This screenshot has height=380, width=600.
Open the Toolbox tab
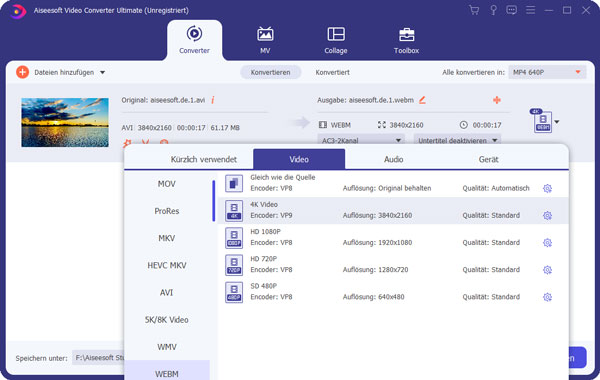click(x=406, y=40)
